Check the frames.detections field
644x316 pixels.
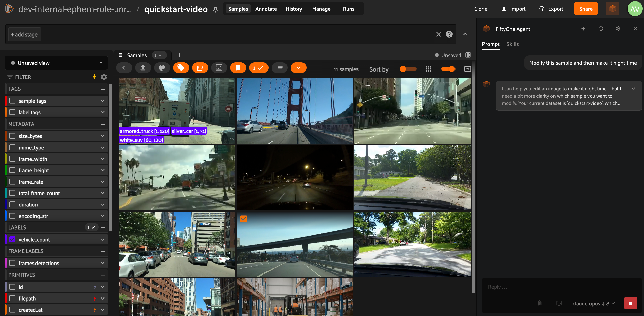pos(12,263)
